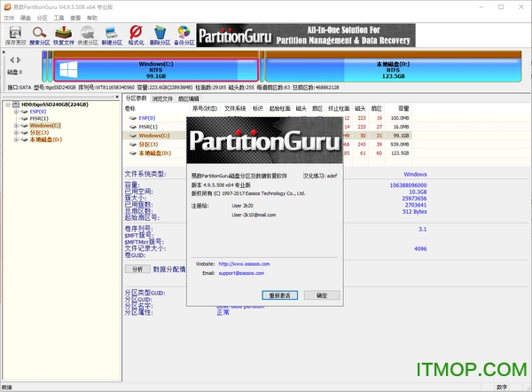Screen dimensions: 532x392
Task: Click the MSR(1) drive icon in the tree
Action: (24, 119)
